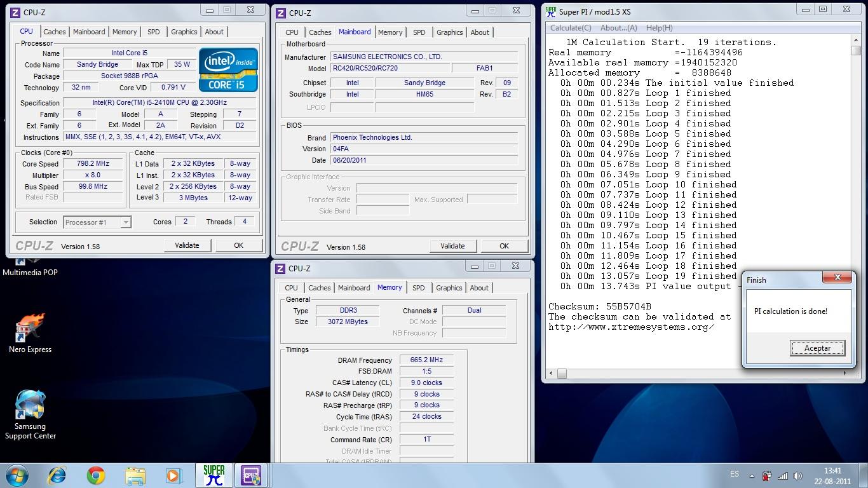Viewport: 868px width, 488px height.
Task: Select the BIOS Brand Phoenix Technologies Ltd.
Action: 424,137
